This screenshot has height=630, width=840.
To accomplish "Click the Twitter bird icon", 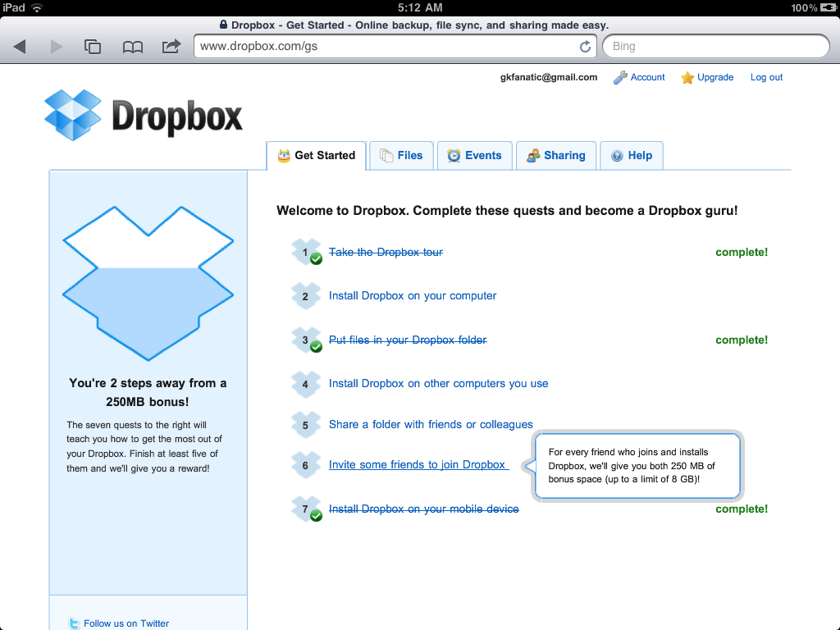I will click(74, 623).
